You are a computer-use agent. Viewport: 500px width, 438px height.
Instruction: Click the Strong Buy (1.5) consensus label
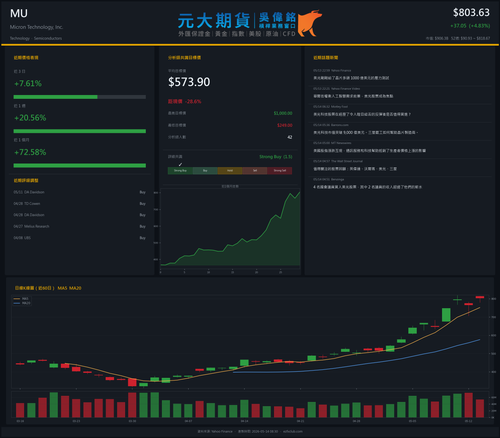tap(276, 157)
